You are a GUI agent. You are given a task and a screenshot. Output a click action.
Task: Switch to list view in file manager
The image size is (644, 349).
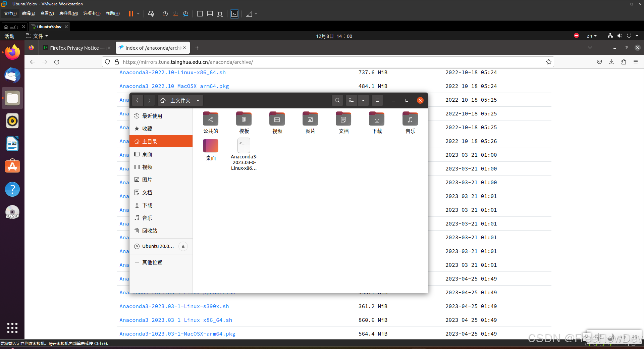tap(351, 100)
